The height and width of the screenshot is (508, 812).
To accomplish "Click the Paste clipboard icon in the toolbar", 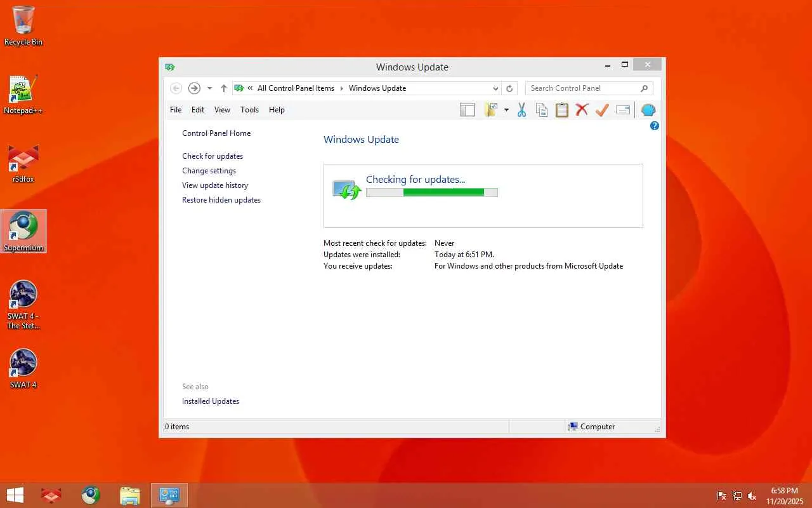I will (562, 110).
